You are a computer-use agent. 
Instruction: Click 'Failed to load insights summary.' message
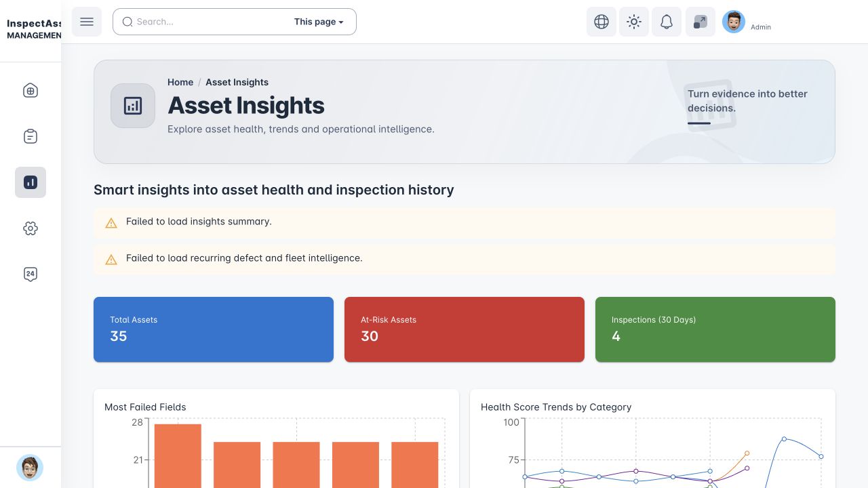pos(199,222)
